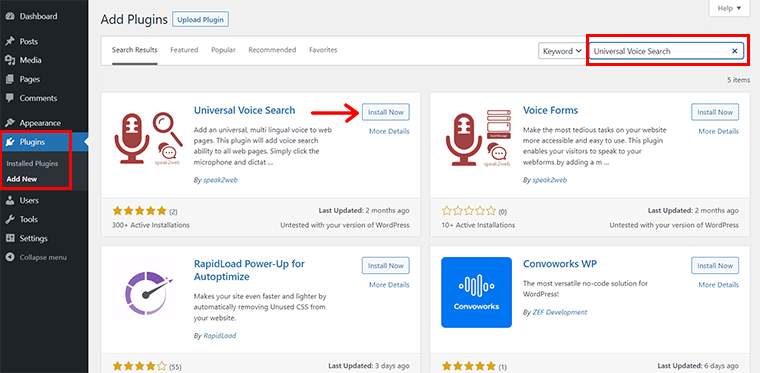Screen dimensions: 760x373
Task: Click Voice Forms empty star rating
Action: (469, 211)
